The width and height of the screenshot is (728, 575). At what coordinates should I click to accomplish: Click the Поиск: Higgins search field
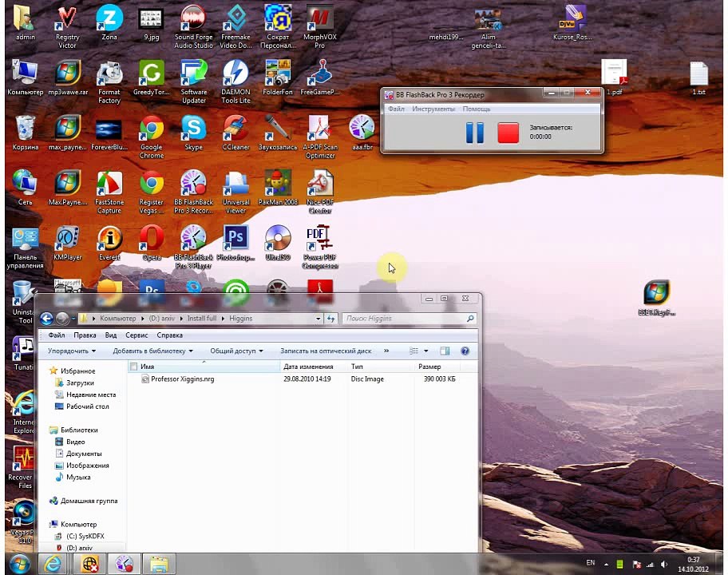point(410,319)
